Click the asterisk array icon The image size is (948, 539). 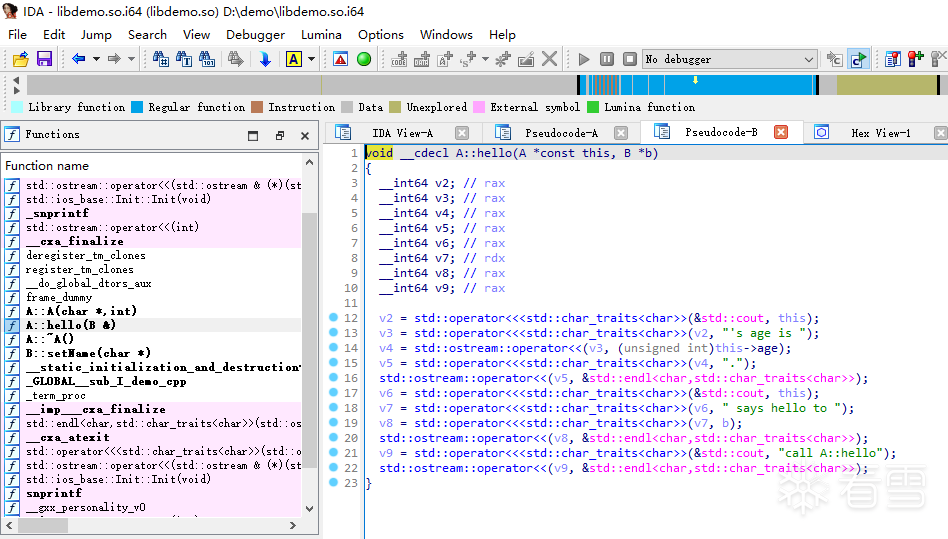click(x=503, y=59)
